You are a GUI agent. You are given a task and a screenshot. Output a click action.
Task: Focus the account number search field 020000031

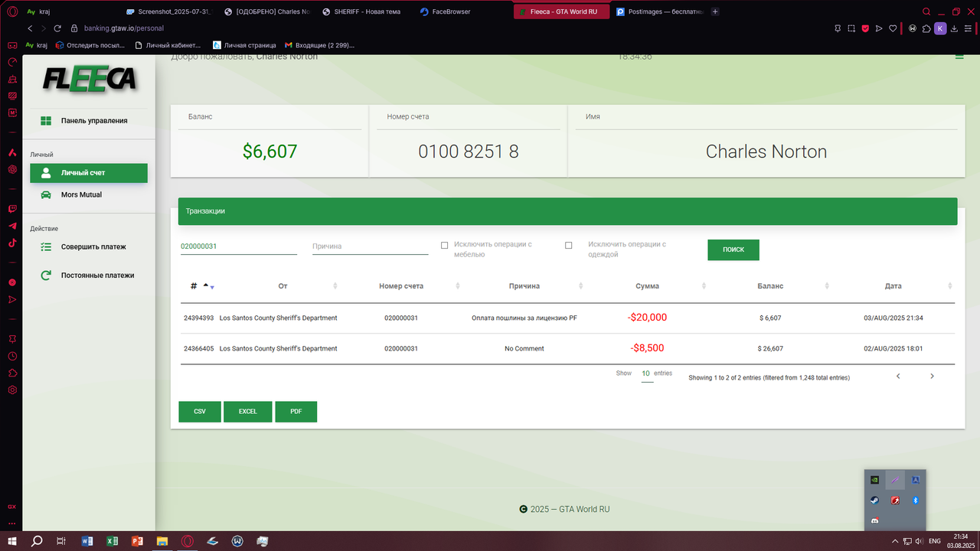point(239,246)
